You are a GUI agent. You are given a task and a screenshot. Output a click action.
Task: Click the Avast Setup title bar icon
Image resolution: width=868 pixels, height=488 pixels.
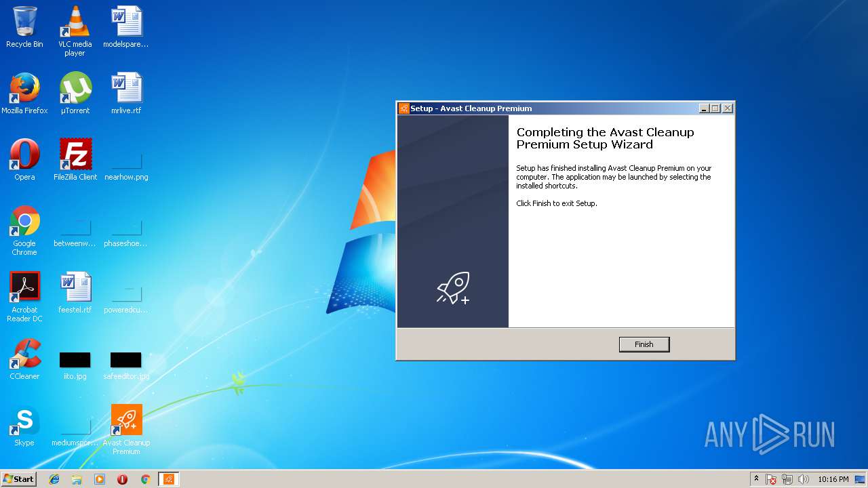coord(404,108)
